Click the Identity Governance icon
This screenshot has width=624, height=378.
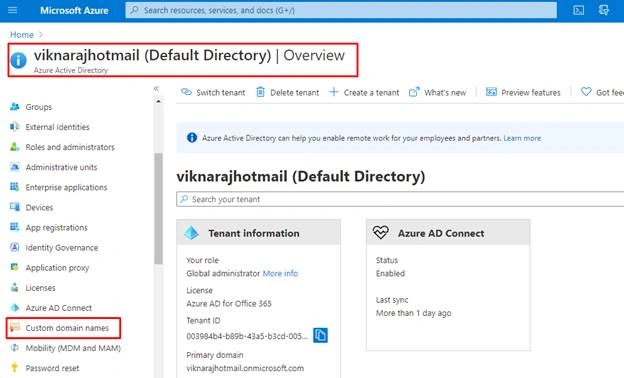15,247
